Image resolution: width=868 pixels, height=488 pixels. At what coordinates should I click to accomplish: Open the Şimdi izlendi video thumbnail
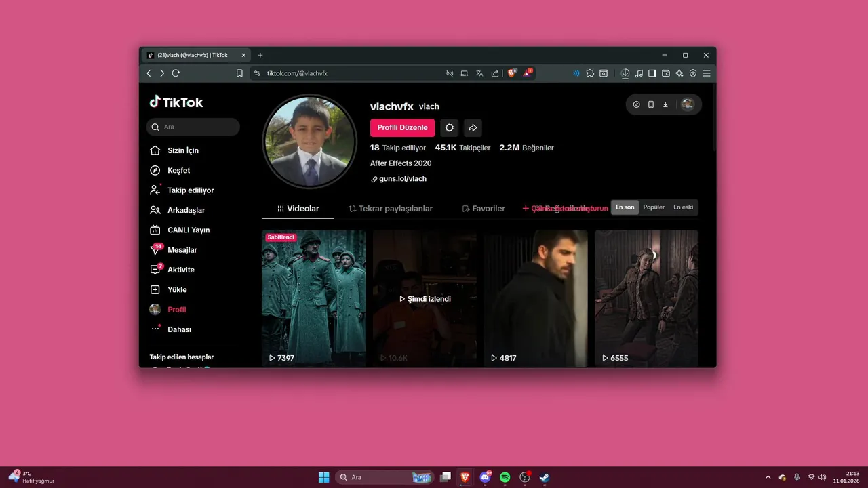pyautogui.click(x=425, y=298)
